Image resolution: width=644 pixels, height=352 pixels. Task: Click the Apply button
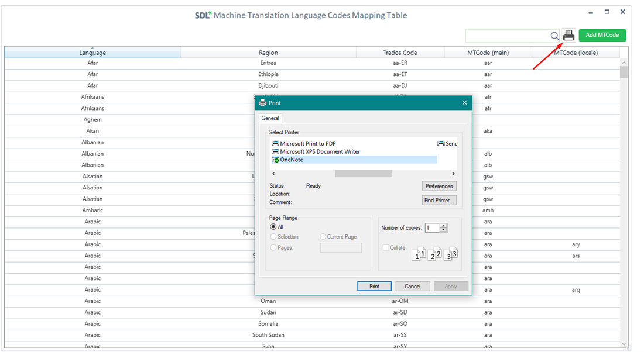pos(451,287)
